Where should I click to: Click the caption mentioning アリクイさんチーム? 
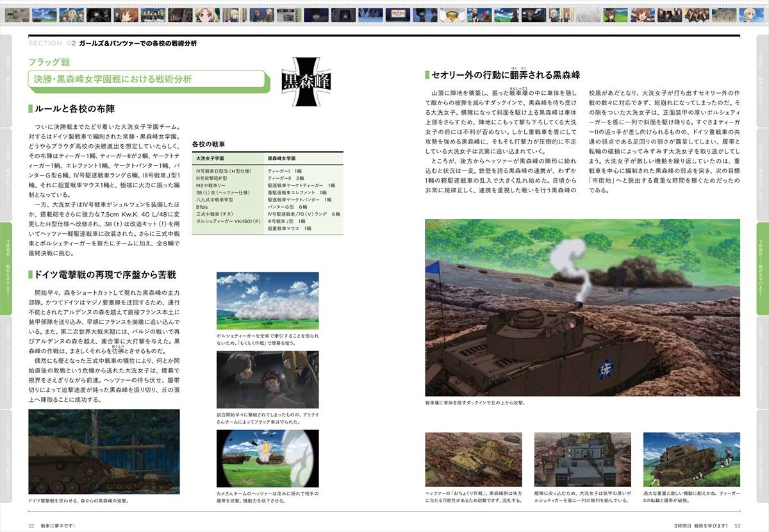(267, 418)
